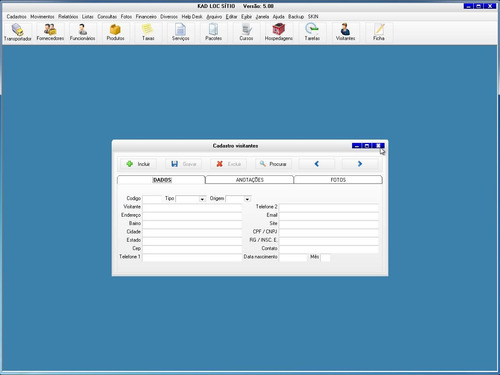Open Fornecedores from the toolbar
This screenshot has height=375, width=500.
(x=50, y=32)
